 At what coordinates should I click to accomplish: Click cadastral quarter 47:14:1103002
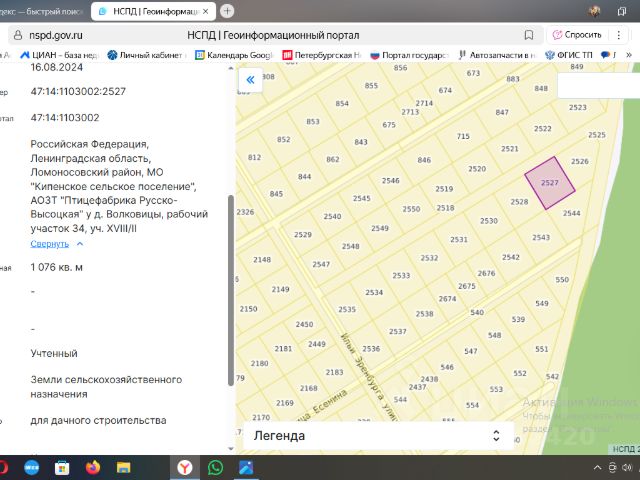tap(65, 118)
